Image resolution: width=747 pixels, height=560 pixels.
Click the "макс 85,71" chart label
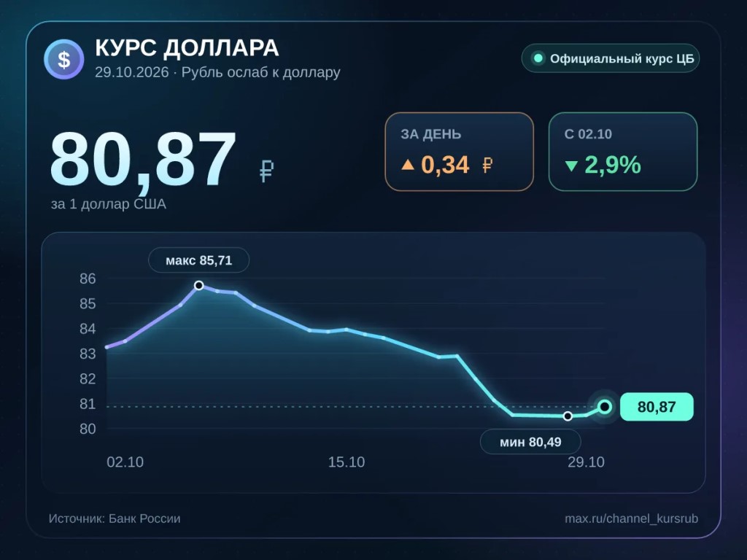click(198, 260)
